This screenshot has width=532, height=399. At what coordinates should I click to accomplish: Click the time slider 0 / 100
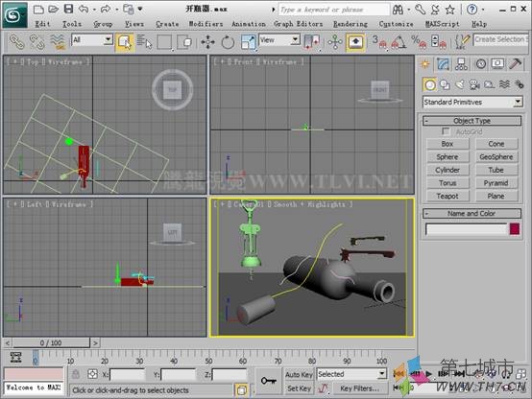pos(51,342)
